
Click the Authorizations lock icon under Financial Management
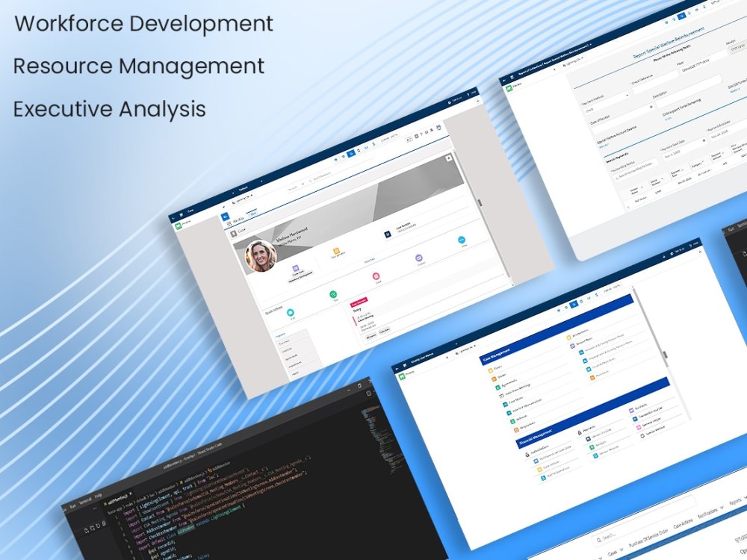[527, 455]
